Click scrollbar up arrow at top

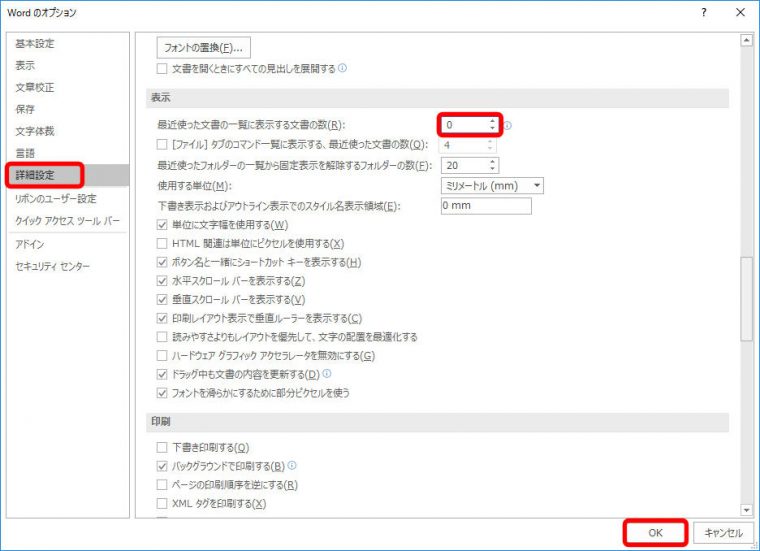click(746, 41)
